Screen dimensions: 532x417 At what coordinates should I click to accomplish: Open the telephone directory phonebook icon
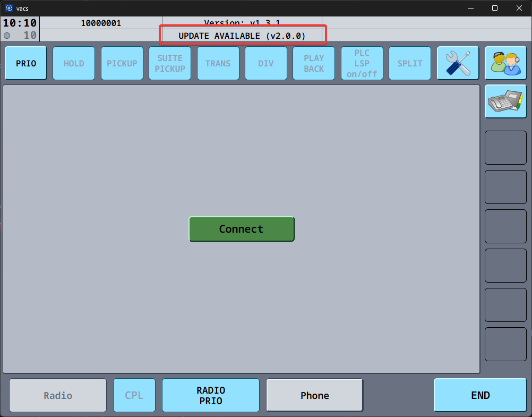click(x=505, y=101)
